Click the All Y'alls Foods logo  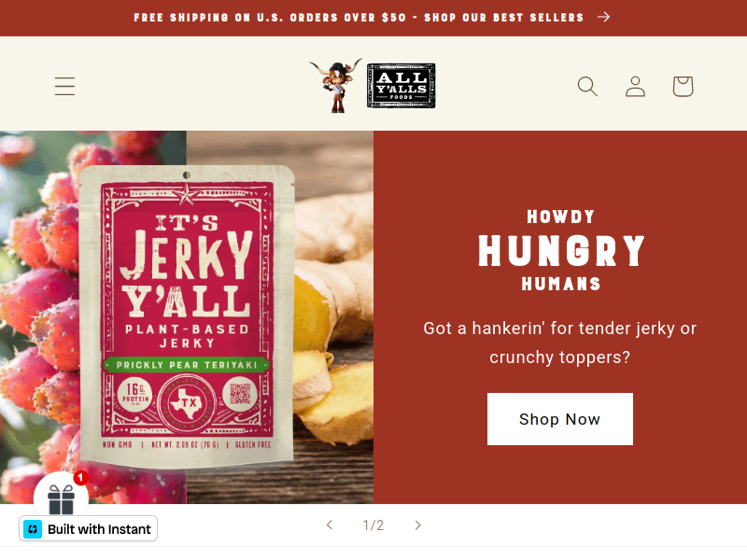[x=402, y=86]
